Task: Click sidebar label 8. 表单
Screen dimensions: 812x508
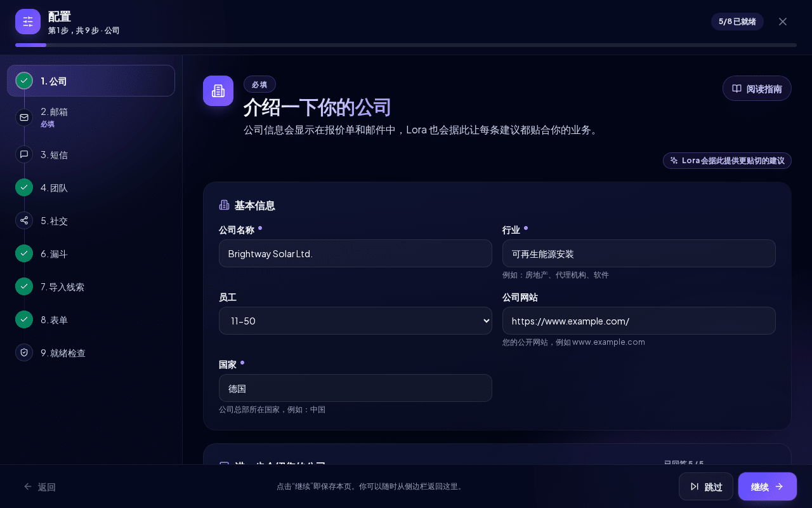Action: tap(54, 320)
